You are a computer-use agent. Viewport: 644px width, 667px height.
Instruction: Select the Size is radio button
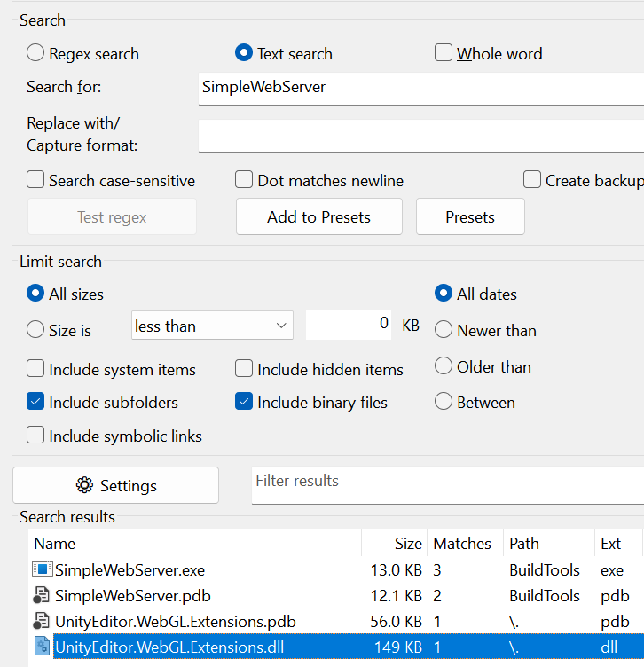[x=35, y=330]
